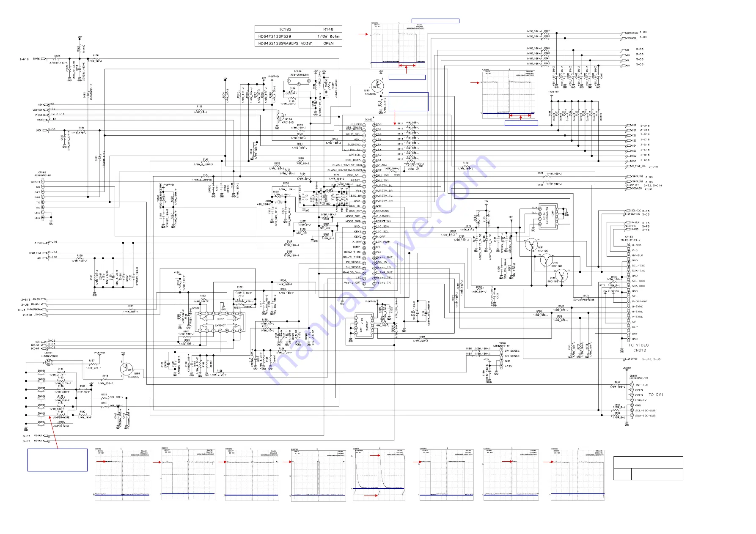This screenshot has height=534, width=756.
Task: Open the exponential decay waveform thumbnail
Action: (x=379, y=475)
